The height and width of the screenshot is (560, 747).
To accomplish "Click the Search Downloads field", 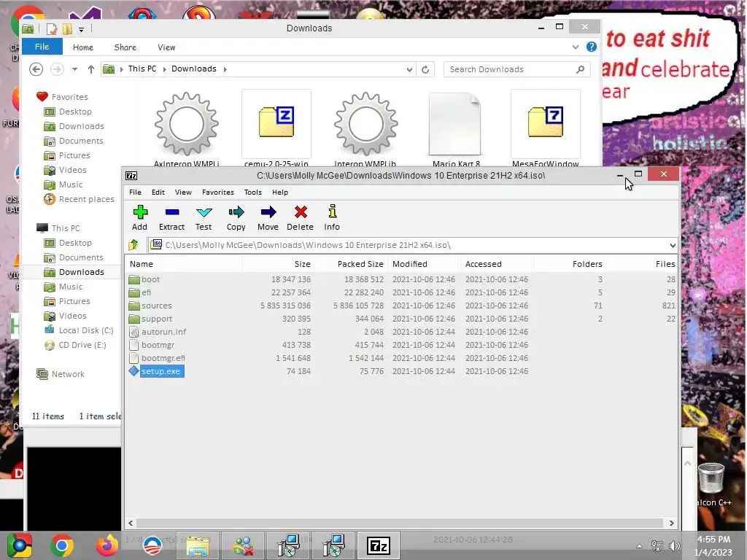I will point(517,69).
